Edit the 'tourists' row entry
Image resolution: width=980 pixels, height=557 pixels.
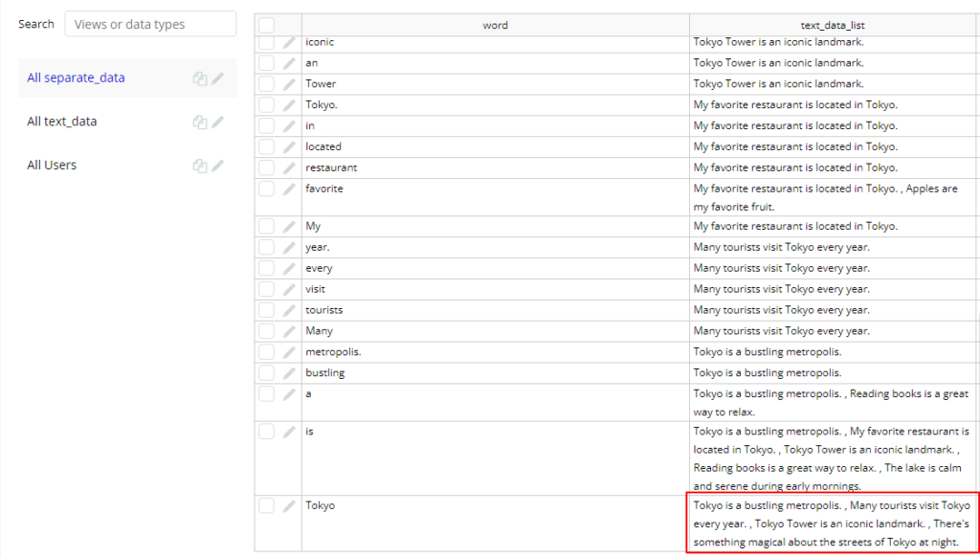[289, 311]
